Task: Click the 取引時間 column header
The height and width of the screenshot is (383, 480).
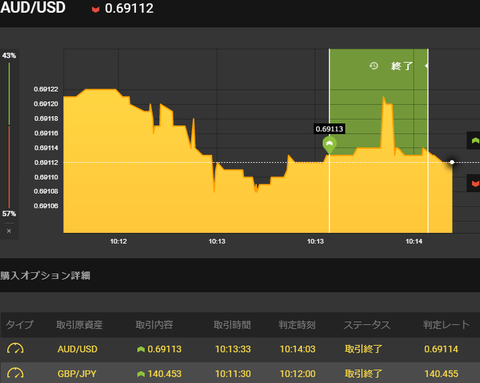Action: (232, 325)
